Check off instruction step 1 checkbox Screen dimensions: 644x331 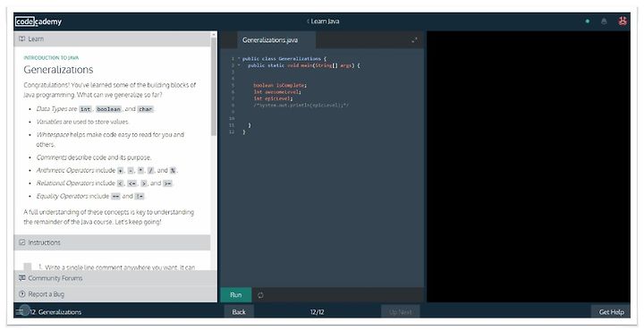(28, 267)
